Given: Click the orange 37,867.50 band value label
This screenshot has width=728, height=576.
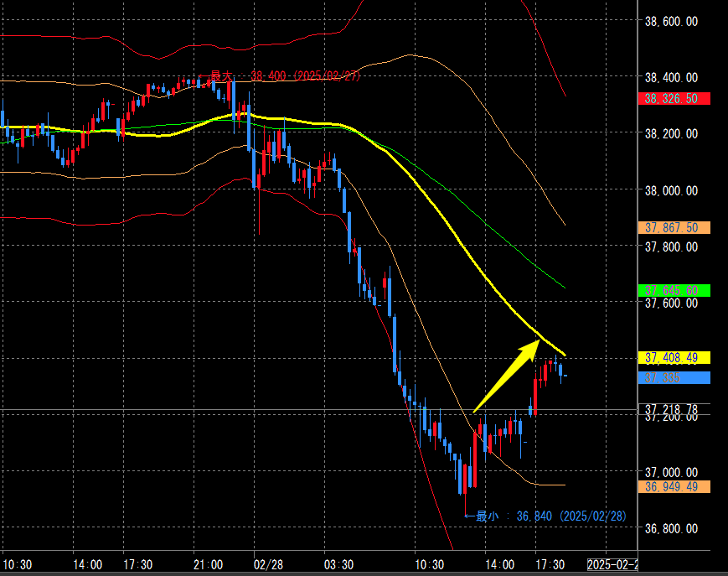Looking at the screenshot, I should pyautogui.click(x=674, y=227).
